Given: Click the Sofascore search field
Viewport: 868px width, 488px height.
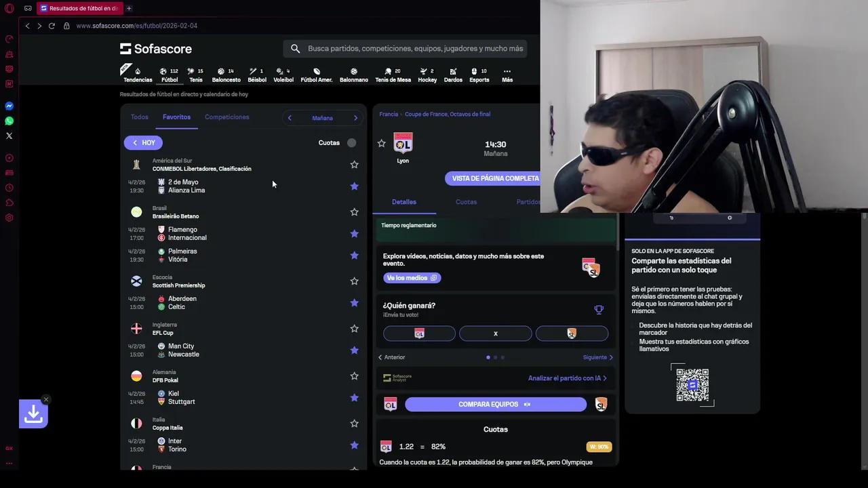Looking at the screenshot, I should 405,49.
